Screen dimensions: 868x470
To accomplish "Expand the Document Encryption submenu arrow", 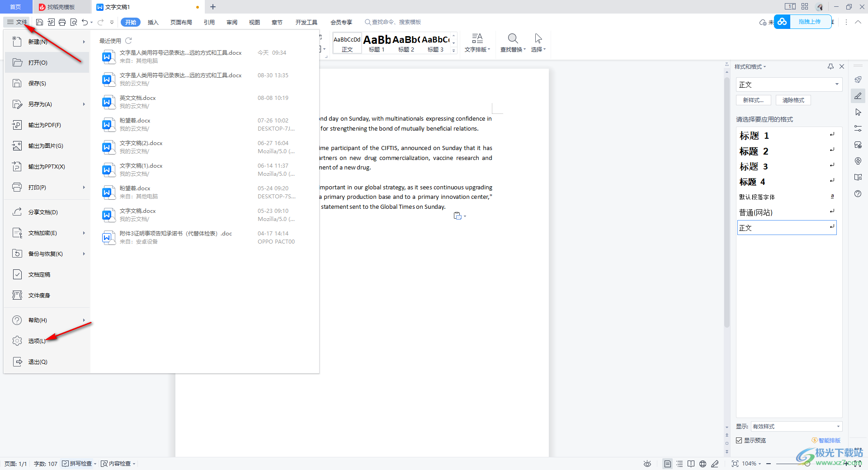I will click(x=84, y=233).
